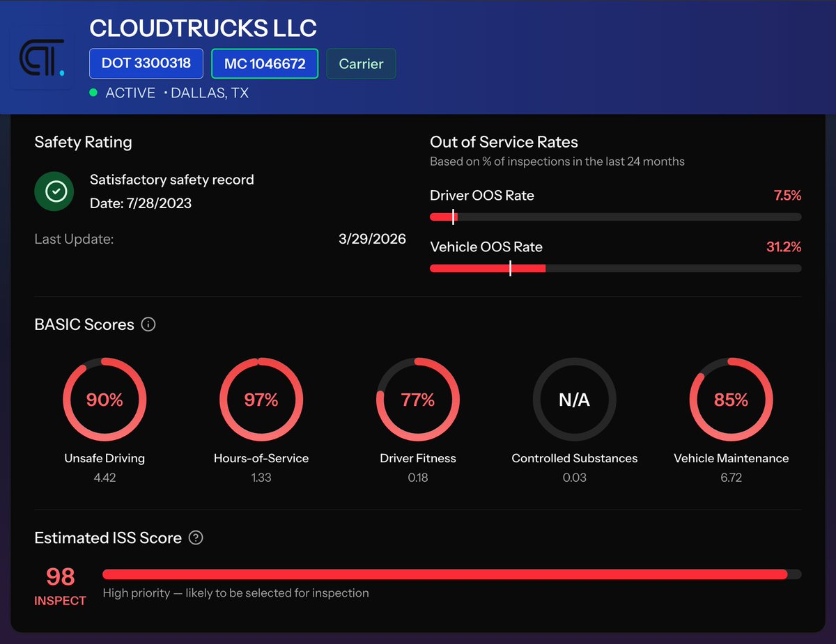Click the Vehicle OOS Rate bar
836x644 pixels.
616,268
